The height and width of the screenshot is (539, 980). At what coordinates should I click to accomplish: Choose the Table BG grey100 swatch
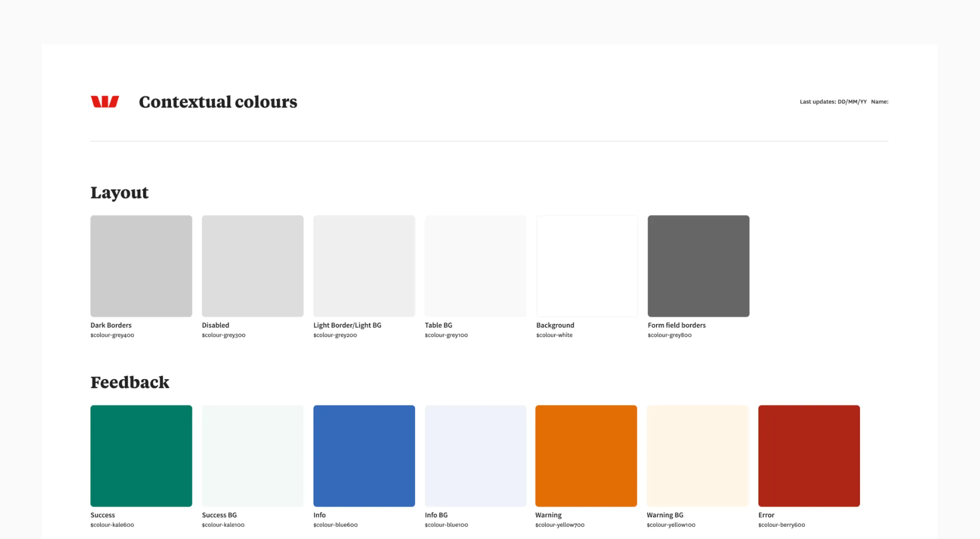[x=476, y=266]
